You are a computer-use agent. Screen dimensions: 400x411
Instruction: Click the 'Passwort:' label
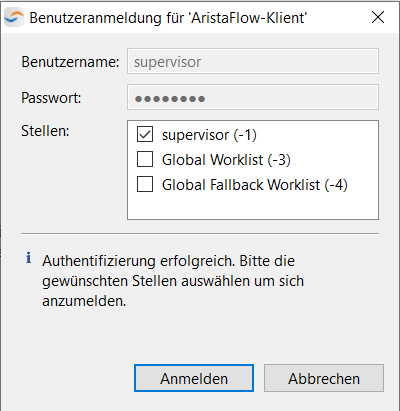point(51,98)
